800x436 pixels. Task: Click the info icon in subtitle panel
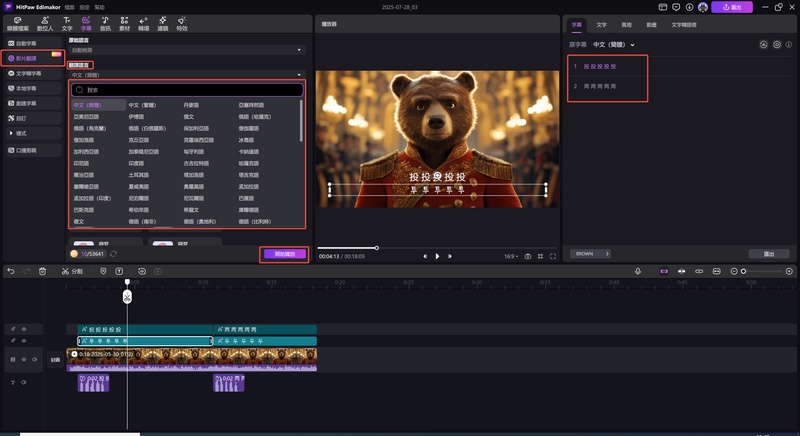point(789,44)
